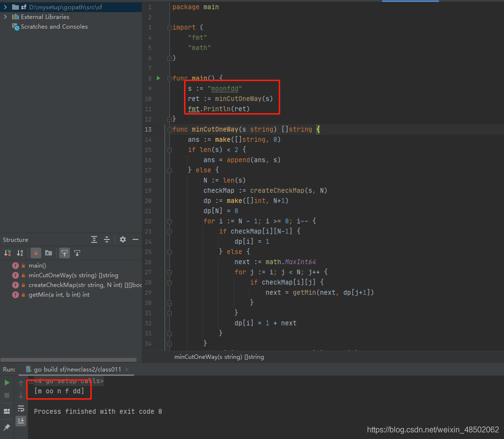Click the Structure panel title
The width and height of the screenshot is (504, 439).
point(16,240)
